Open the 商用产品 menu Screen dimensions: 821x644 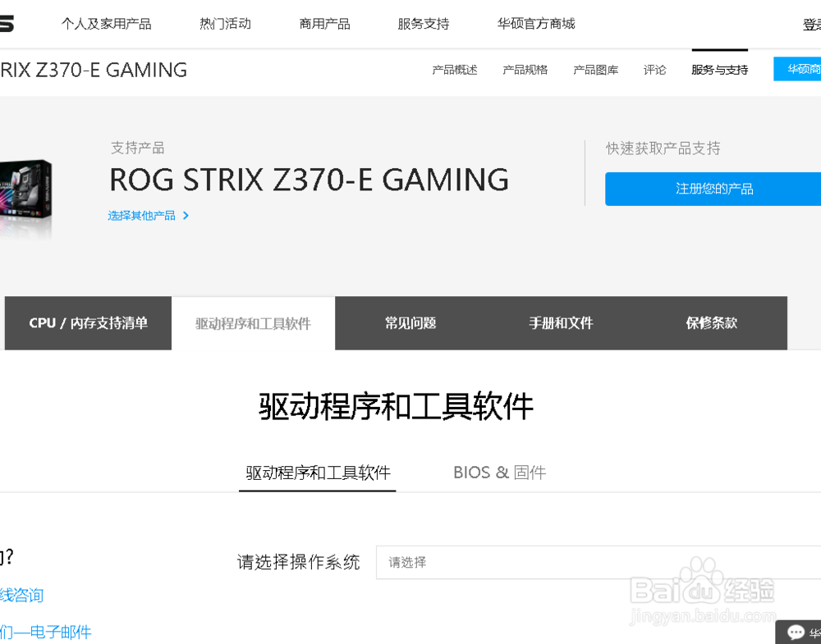click(324, 24)
